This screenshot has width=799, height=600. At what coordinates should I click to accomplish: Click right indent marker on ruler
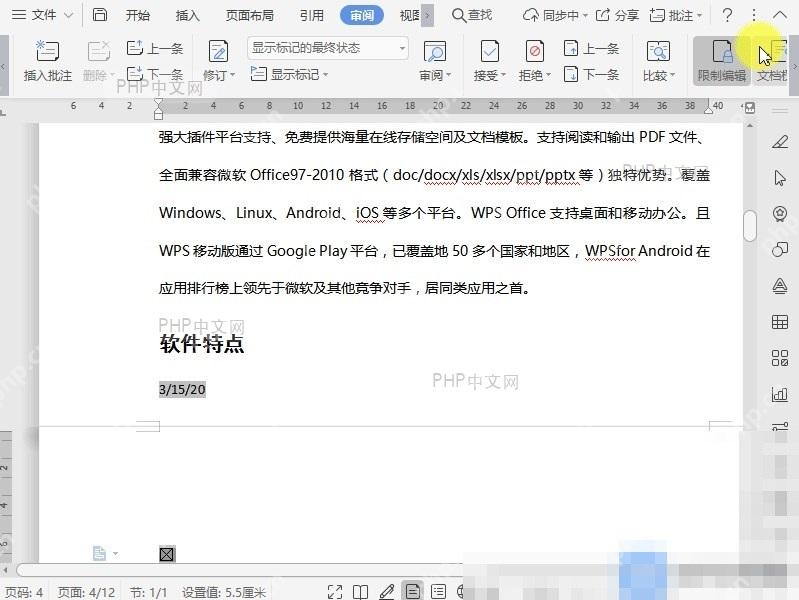[708, 110]
